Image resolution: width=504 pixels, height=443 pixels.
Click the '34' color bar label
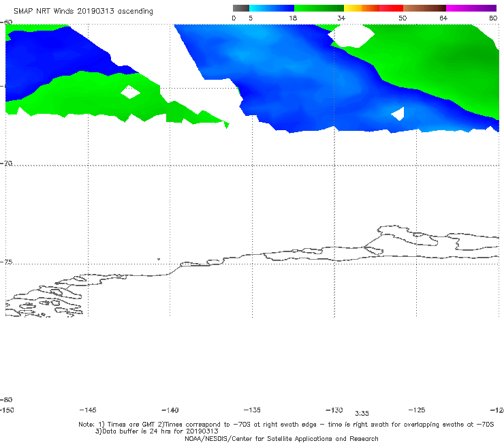341,18
